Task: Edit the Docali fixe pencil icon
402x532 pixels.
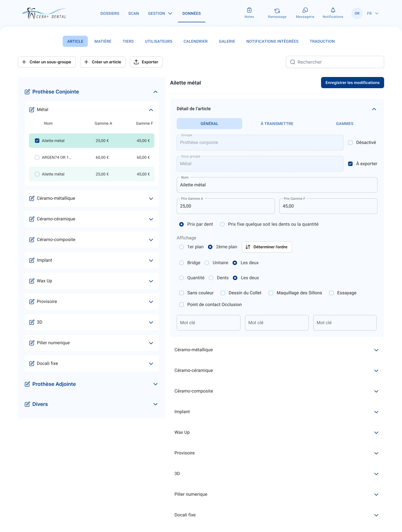Action: pos(32,364)
